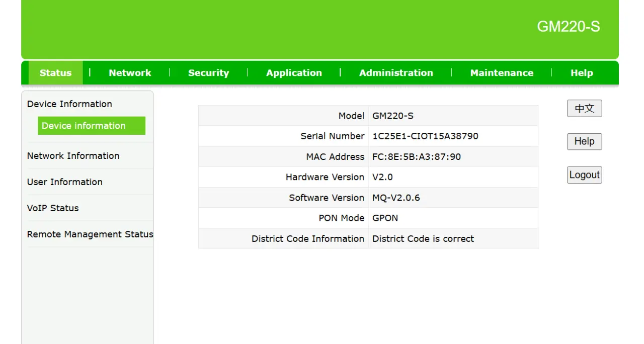Image resolution: width=644 pixels, height=344 pixels.
Task: Select serial number 1C25E1-CIOT15A38790
Action: click(425, 136)
